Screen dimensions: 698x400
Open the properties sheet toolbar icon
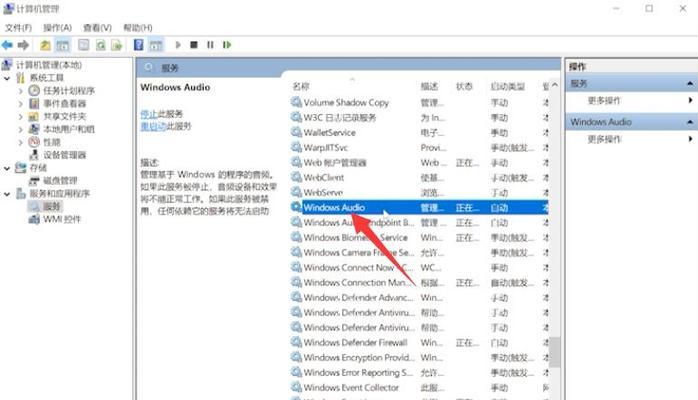coord(83,45)
